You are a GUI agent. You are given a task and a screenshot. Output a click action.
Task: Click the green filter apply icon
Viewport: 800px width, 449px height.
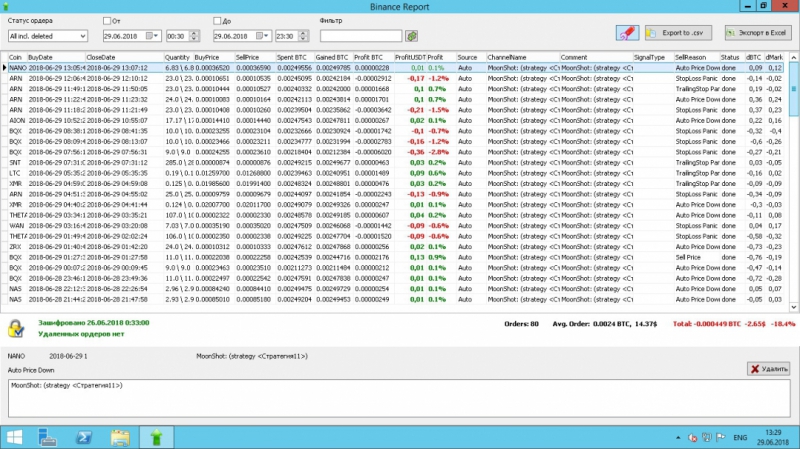(412, 36)
